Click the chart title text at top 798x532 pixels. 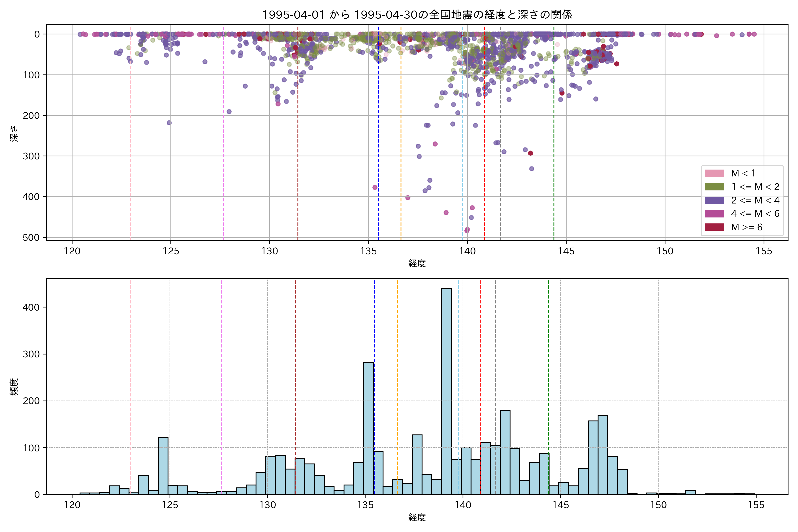pyautogui.click(x=417, y=15)
